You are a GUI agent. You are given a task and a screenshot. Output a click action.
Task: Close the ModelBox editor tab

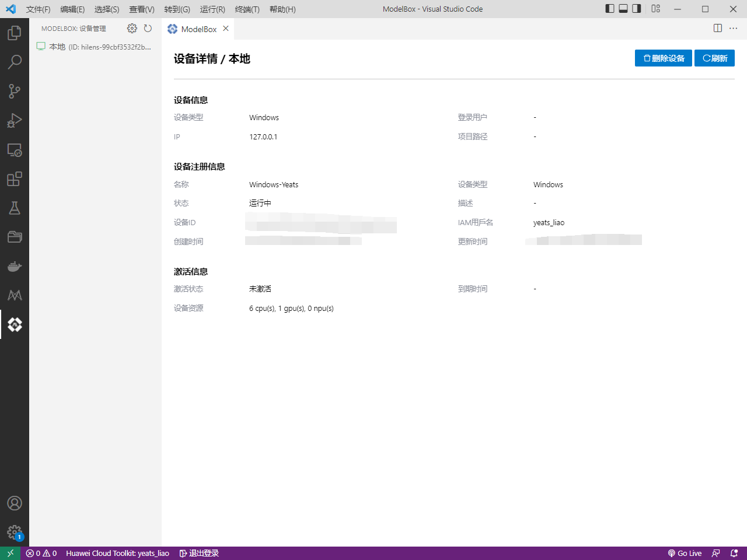pos(226,29)
